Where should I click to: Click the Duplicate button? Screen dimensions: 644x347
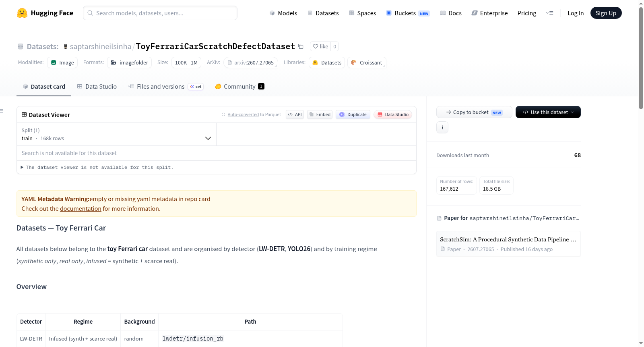pos(353,114)
